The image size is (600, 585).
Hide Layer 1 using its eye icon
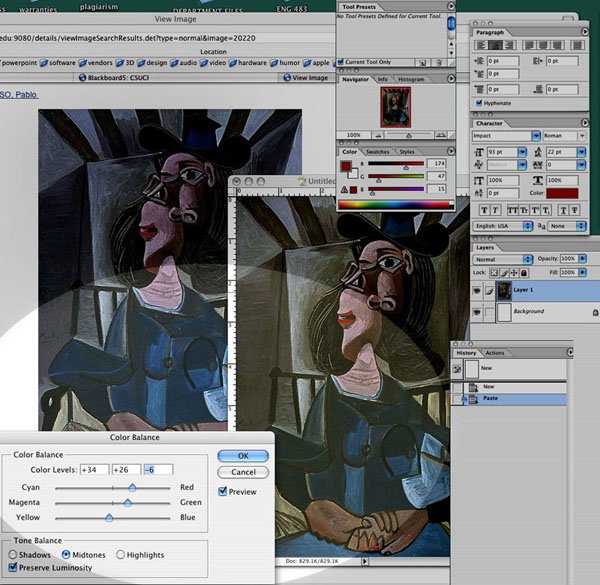477,291
